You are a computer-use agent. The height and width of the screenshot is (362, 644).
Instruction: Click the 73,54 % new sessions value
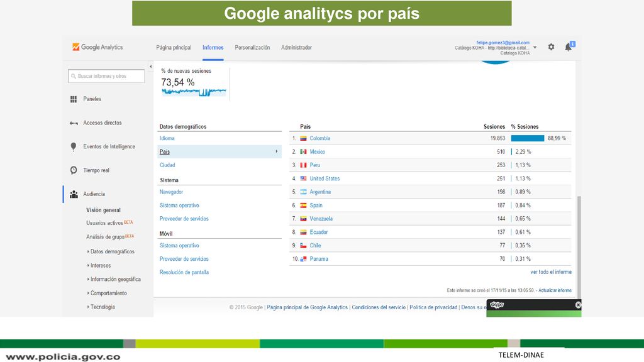[x=178, y=82]
